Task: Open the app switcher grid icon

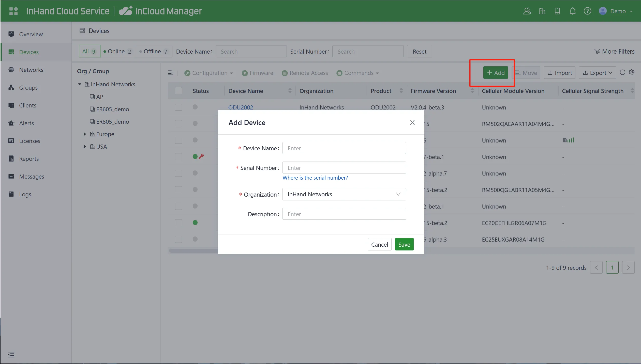Action: click(x=13, y=11)
